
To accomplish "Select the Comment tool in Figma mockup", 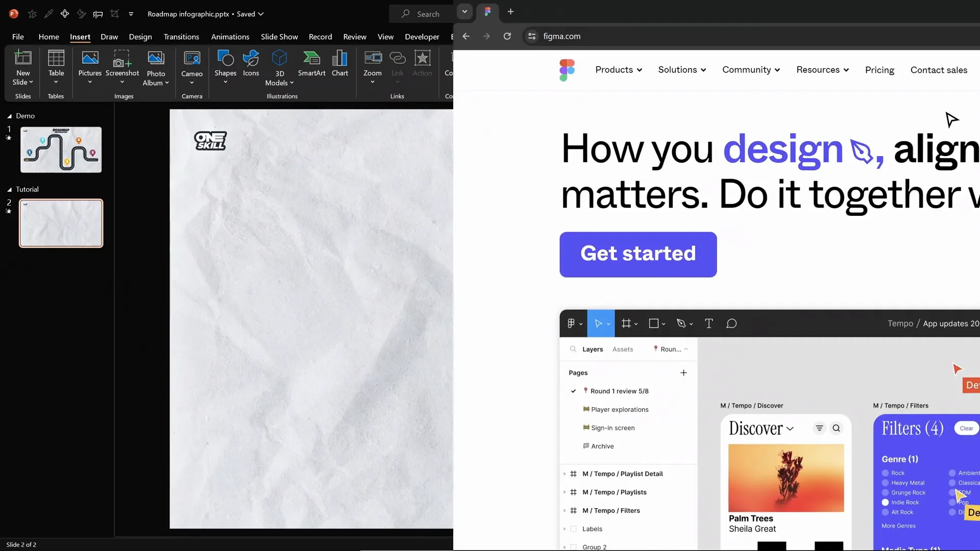I will pos(731,323).
